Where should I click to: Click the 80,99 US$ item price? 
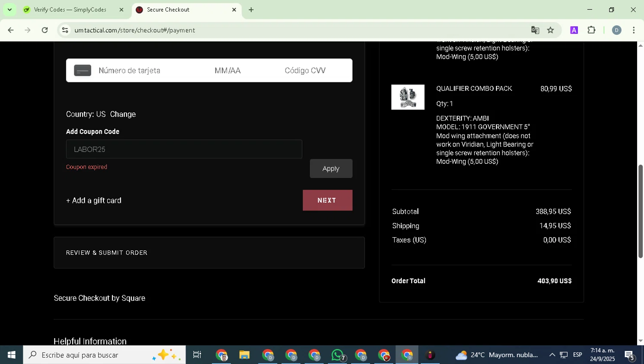[556, 89]
